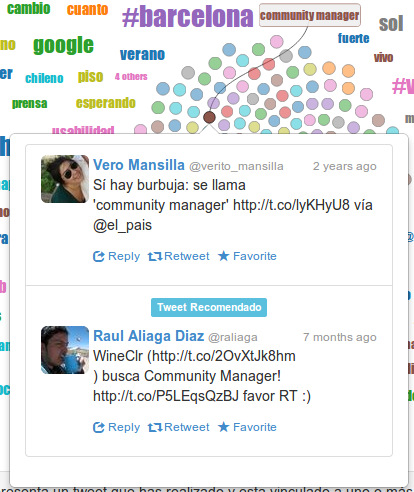Select the #barcelona word in the cloud
414x492 pixels.
coord(188,16)
